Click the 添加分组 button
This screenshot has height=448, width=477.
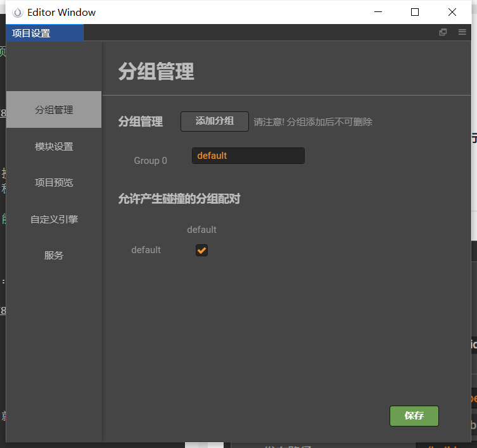(x=215, y=121)
